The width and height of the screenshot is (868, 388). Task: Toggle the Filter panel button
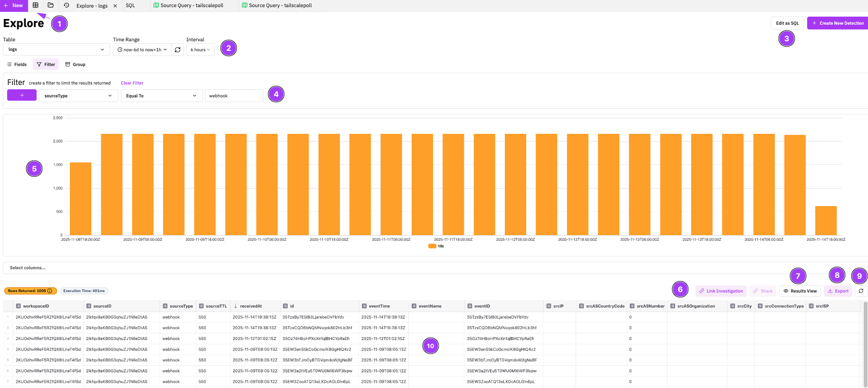[x=46, y=65]
